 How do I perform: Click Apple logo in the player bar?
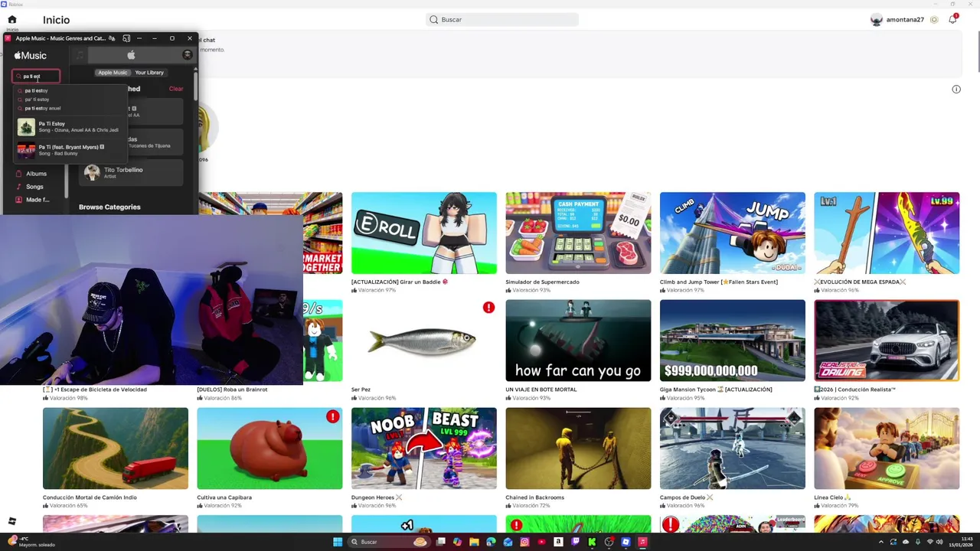(x=131, y=55)
